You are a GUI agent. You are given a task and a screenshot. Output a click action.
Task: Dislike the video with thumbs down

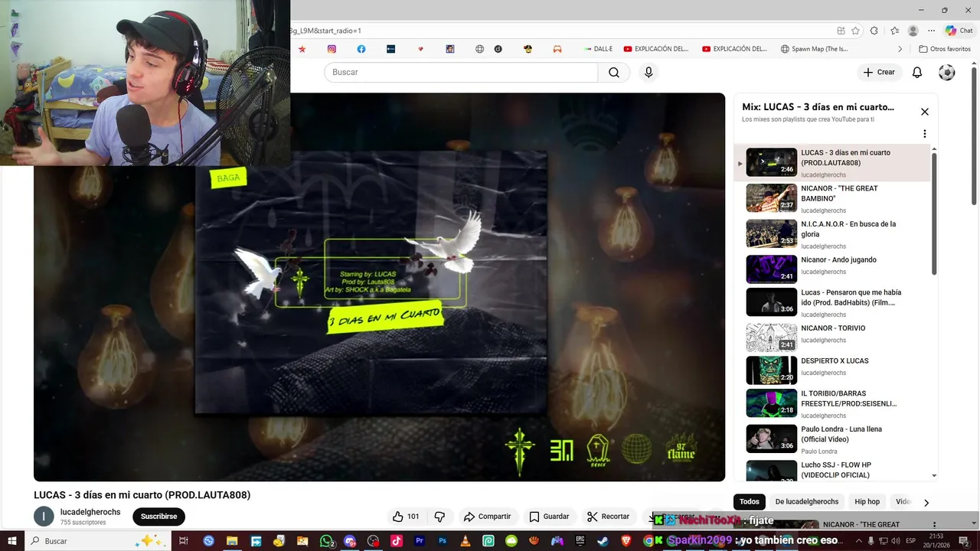439,517
